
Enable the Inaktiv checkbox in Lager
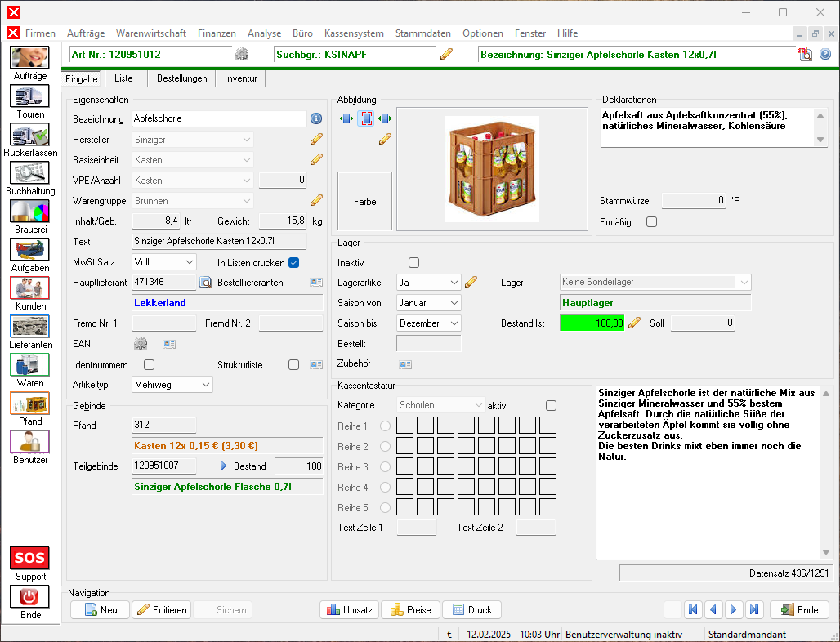pos(413,263)
